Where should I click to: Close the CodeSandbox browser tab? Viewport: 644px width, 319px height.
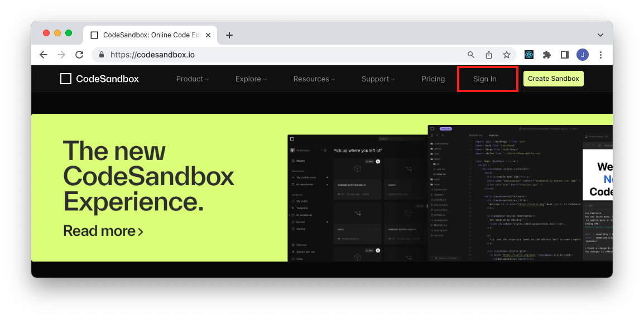coord(208,35)
